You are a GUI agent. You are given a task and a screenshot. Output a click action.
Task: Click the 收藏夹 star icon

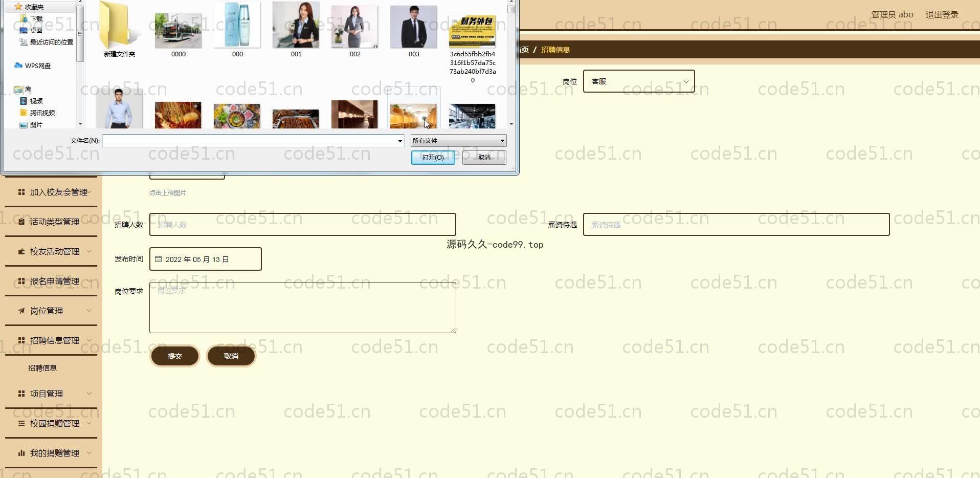[18, 7]
